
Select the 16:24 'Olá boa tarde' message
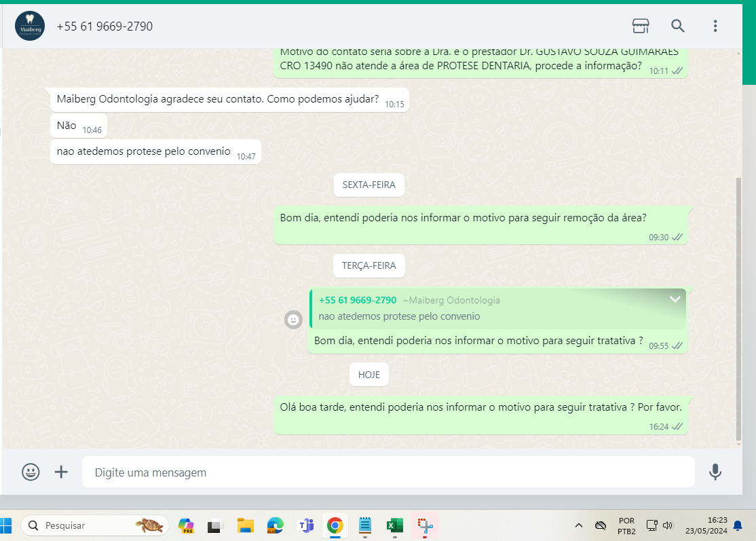click(480, 415)
